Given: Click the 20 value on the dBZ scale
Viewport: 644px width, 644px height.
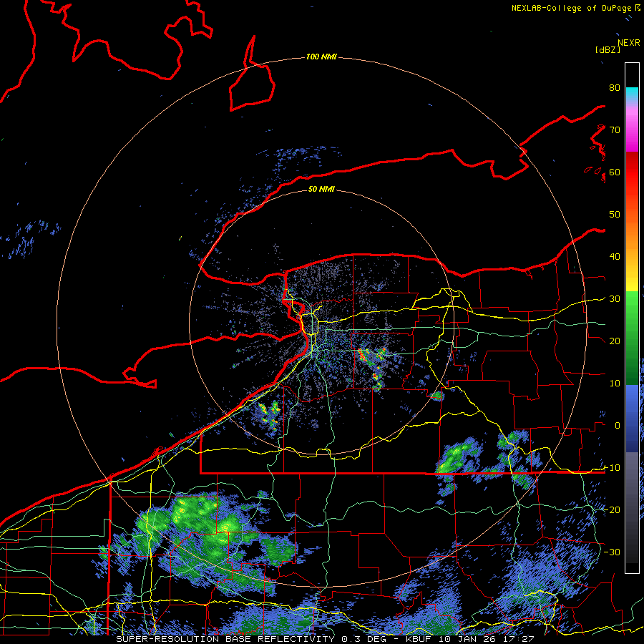Looking at the screenshot, I should 615,341.
